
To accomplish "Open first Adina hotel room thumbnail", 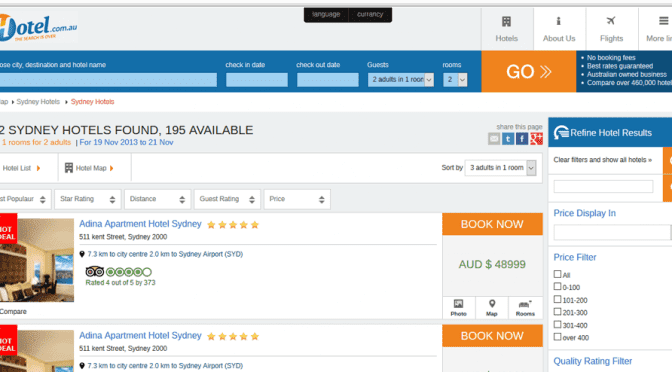I will click(37, 260).
